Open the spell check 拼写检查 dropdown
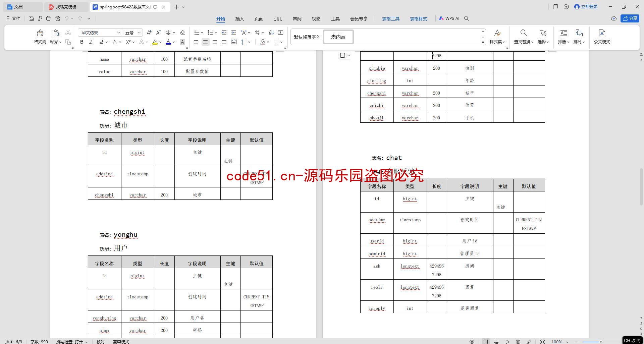This screenshot has width=644, height=344. click(72, 342)
